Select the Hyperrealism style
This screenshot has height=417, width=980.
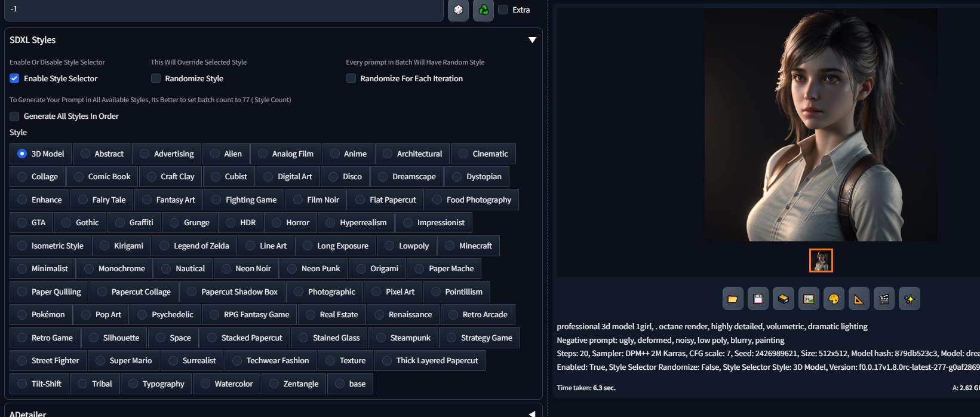point(356,222)
